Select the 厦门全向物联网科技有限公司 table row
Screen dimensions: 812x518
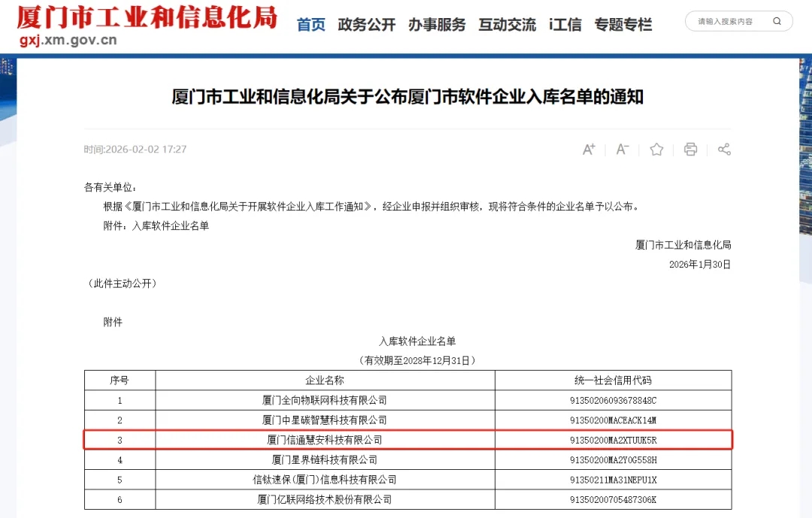(325, 400)
